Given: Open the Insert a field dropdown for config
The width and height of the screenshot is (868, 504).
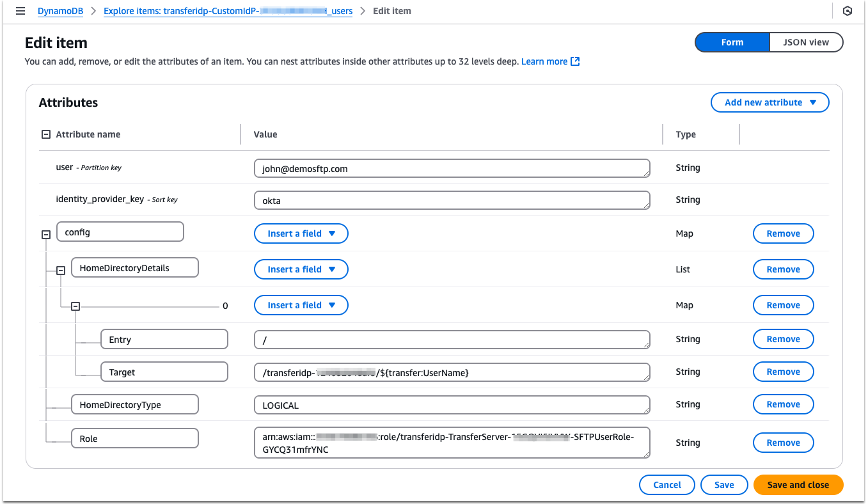Looking at the screenshot, I should (301, 233).
